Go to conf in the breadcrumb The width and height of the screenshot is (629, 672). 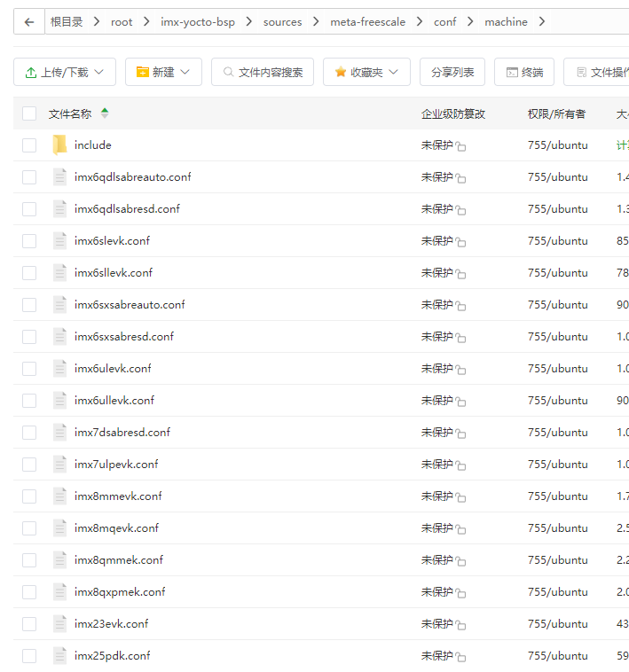(x=445, y=22)
